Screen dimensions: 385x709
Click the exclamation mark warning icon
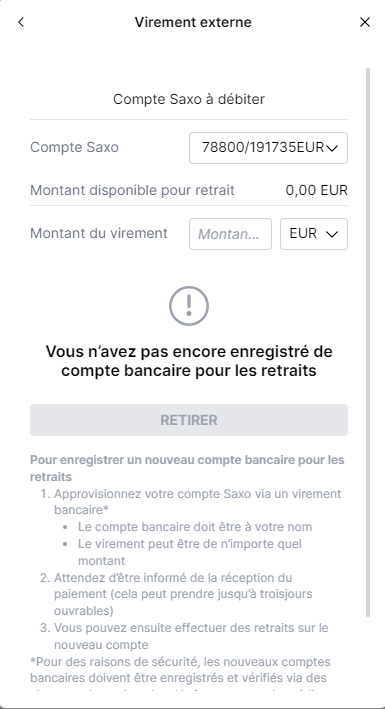pyautogui.click(x=189, y=306)
